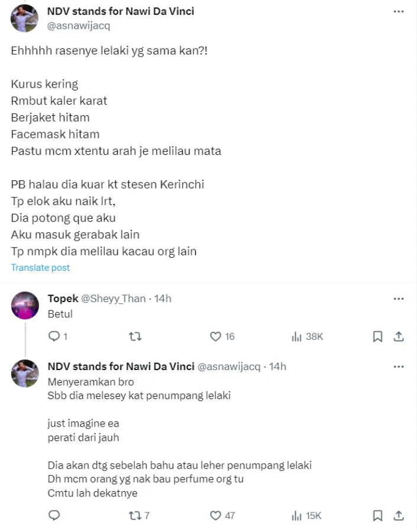The image size is (417, 532).
Task: Like Topek's reply with 16 likes
Action: click(216, 336)
